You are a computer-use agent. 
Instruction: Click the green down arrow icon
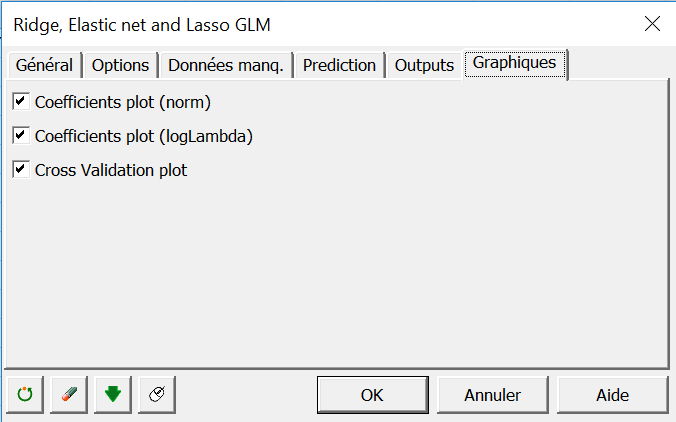(x=113, y=395)
